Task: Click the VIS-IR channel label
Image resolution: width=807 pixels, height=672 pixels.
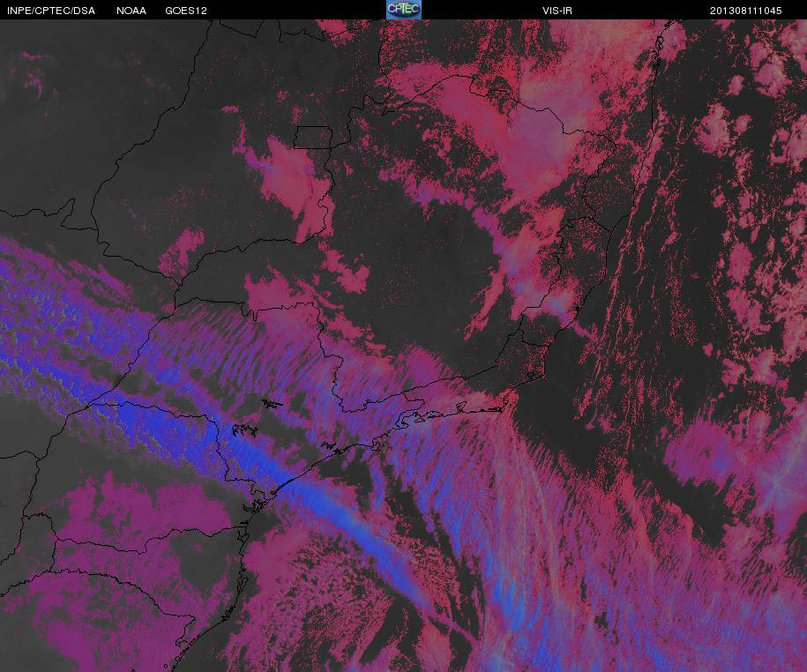Action: (557, 11)
